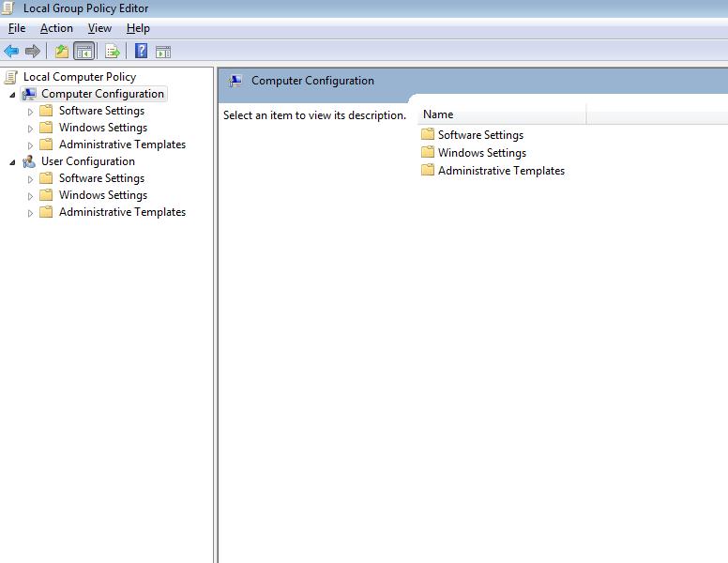Expand Software Settings under Computer Configuration
Image resolution: width=728 pixels, height=563 pixels.
[30, 112]
